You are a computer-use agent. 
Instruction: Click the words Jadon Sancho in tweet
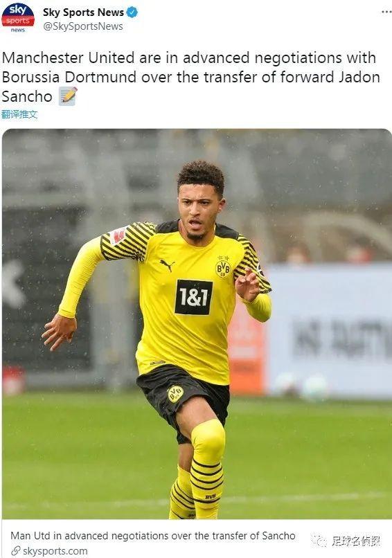point(191,87)
